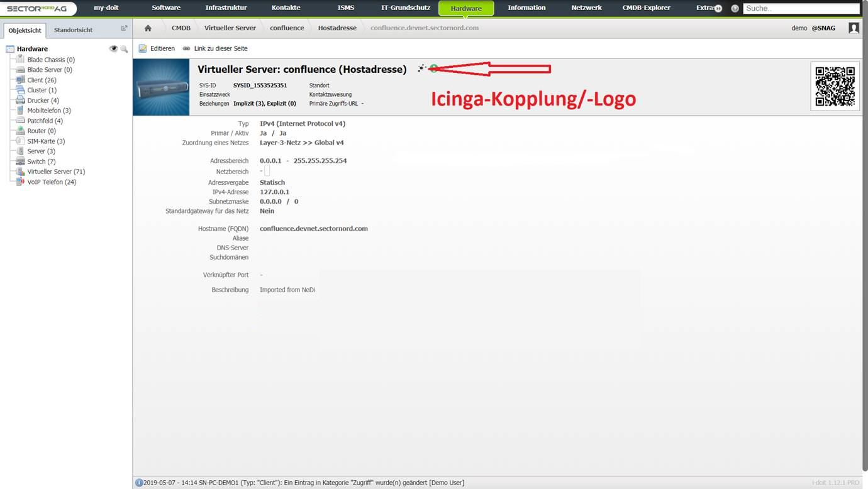Click the SIM-Karte icon
Viewport: 868px width, 489px height.
point(21,141)
